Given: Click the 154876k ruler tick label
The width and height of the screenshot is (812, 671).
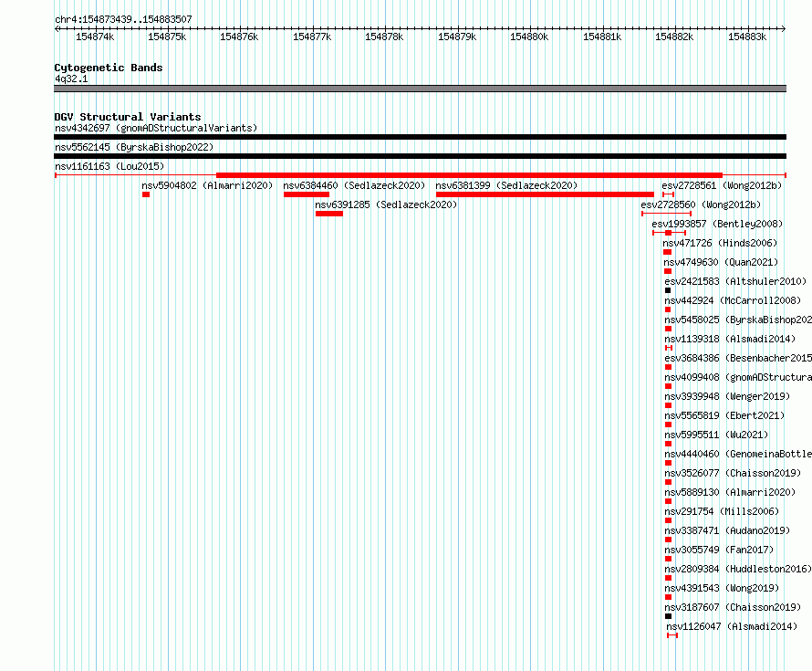Looking at the screenshot, I should point(239,37).
